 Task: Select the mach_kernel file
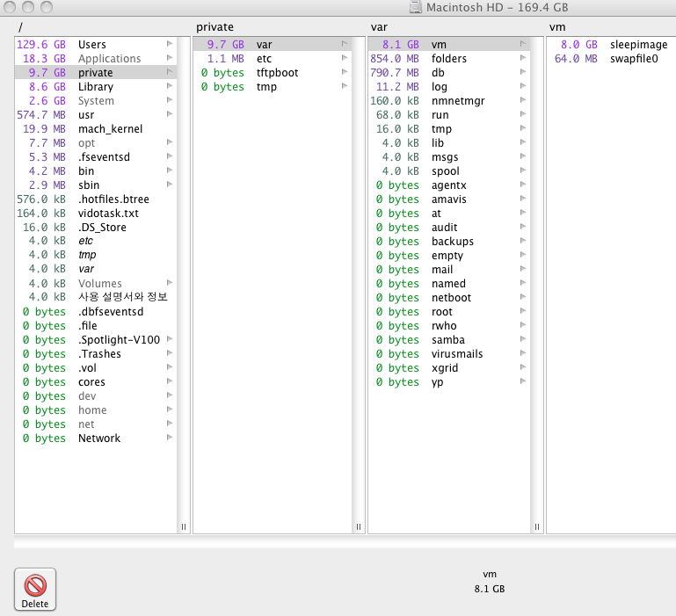(96, 129)
